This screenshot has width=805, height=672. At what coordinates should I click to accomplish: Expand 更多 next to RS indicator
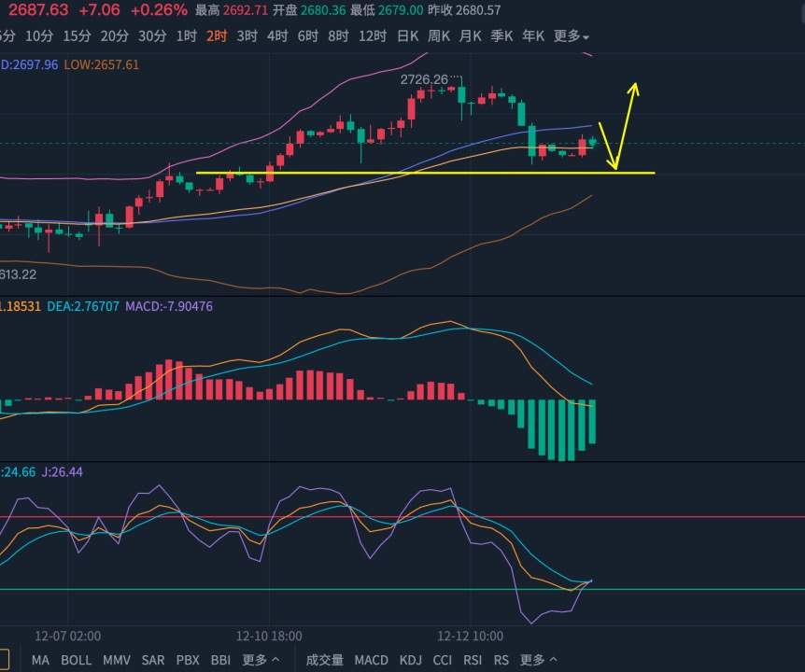point(538,660)
